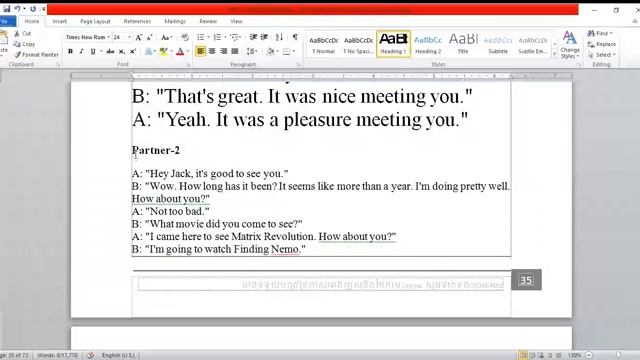This screenshot has height=360, width=640.
Task: Shrink the font size
Action: (149, 38)
